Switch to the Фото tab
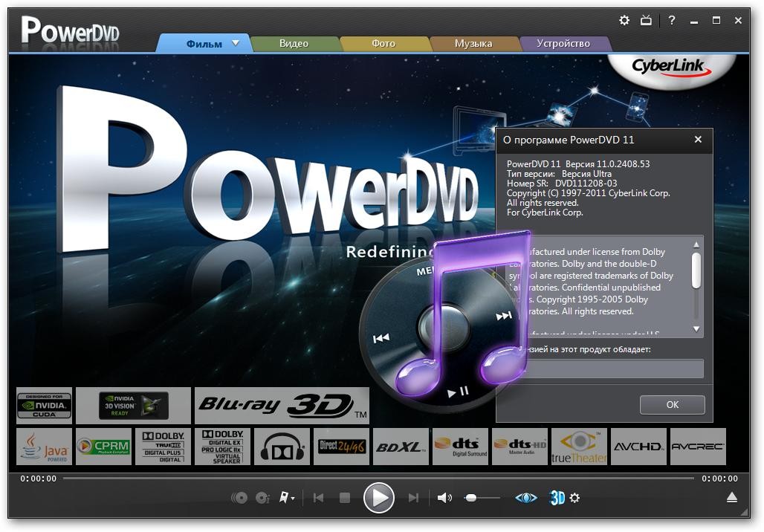Viewport: 764px width, 532px height. pos(383,43)
